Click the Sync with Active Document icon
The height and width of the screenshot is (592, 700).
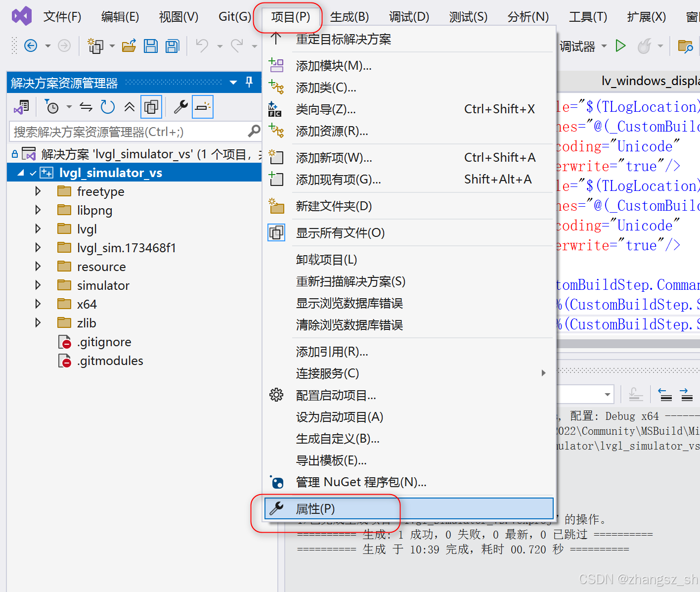[x=86, y=107]
